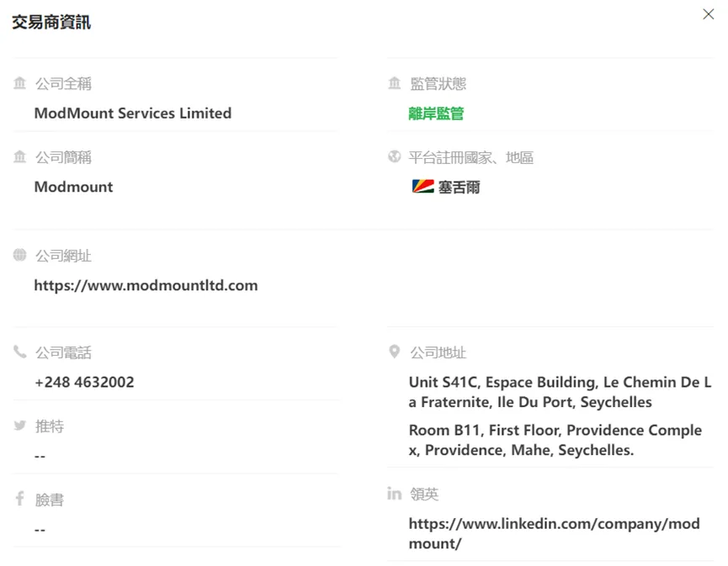Click the Twitter bird icon beside 推特
Screen dimensions: 728x566
coord(20,426)
